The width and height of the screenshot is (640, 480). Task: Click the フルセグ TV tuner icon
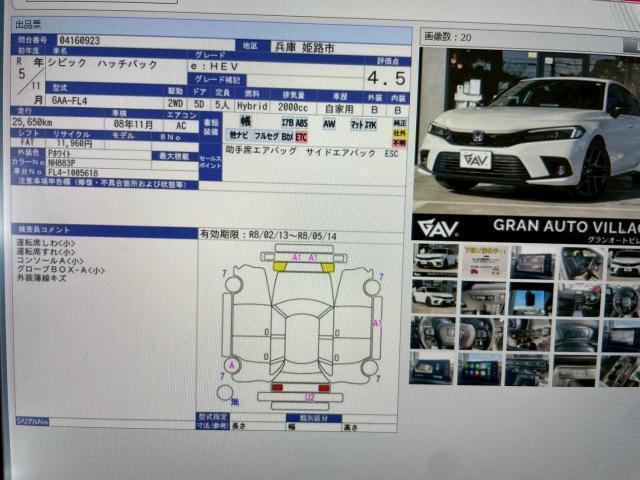[265, 135]
